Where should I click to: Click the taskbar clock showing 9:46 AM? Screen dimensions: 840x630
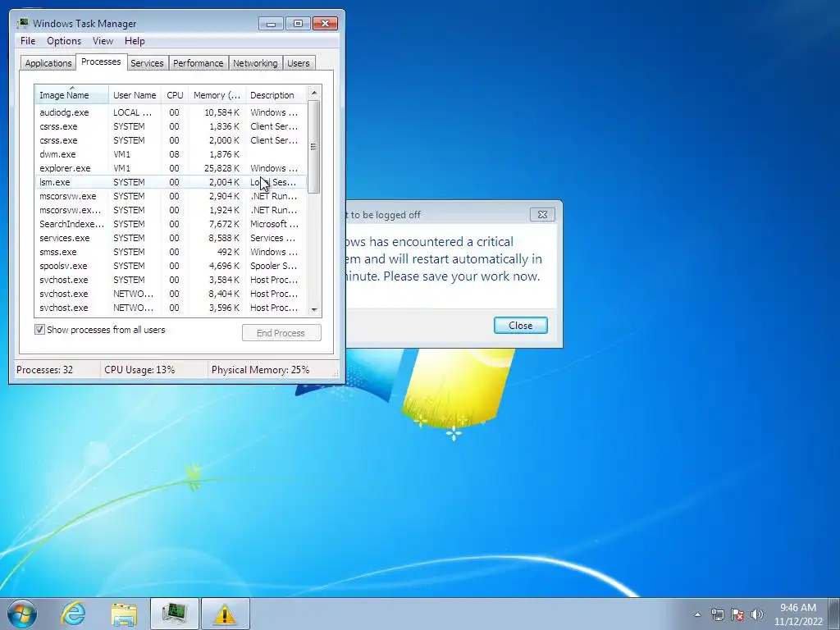[x=797, y=614]
